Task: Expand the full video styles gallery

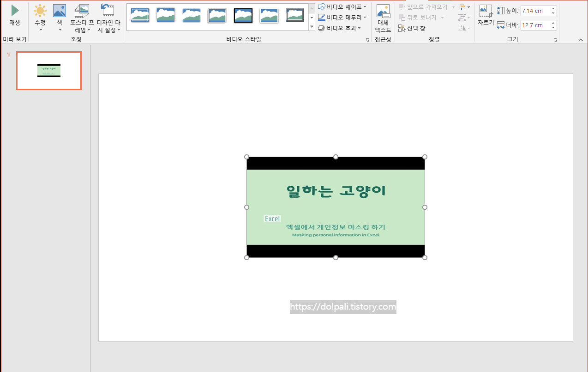Action: click(x=312, y=27)
